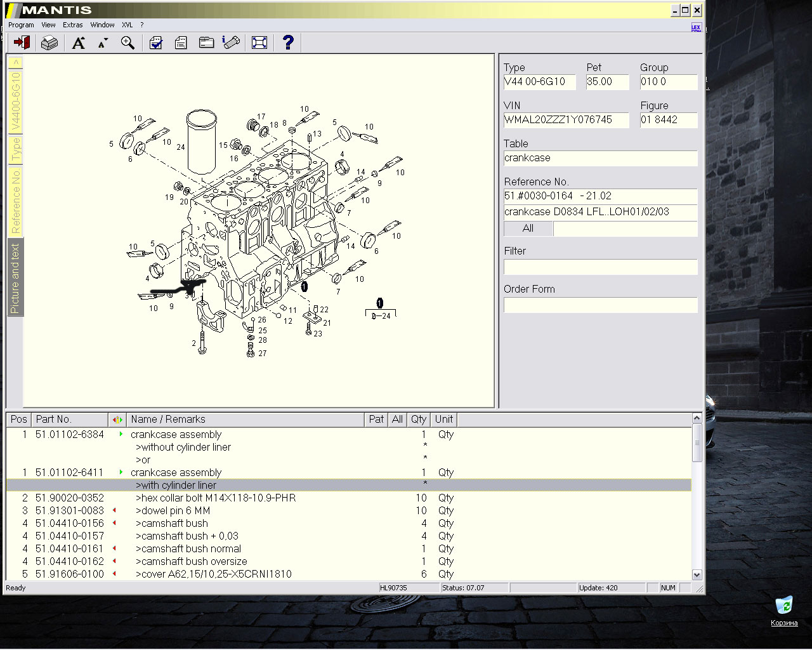The width and height of the screenshot is (812, 650).
Task: Open the Program menu
Action: (21, 25)
